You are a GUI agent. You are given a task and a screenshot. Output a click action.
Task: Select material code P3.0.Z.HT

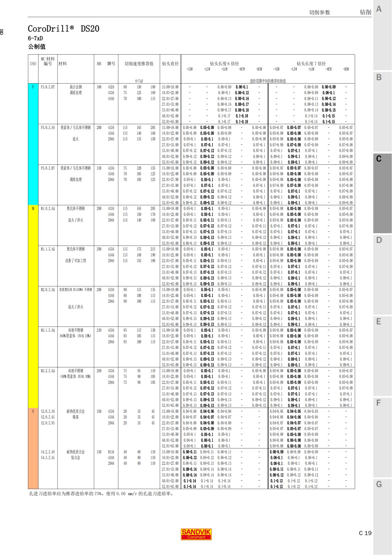[x=48, y=87]
